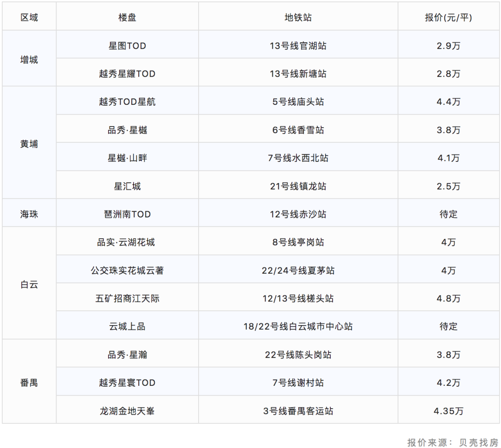501x448 pixels.
Task: Click the 18/22号线白云城市中心站 cell
Action: [x=298, y=326]
